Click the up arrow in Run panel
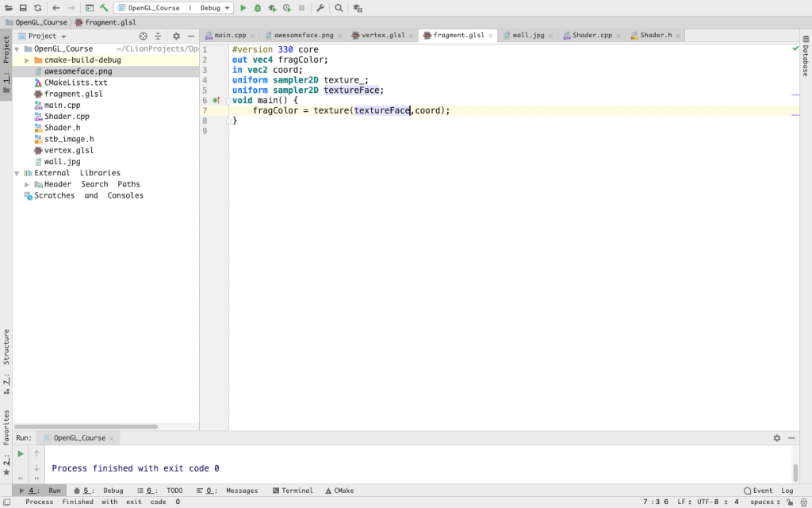The height and width of the screenshot is (508, 812). click(x=36, y=453)
